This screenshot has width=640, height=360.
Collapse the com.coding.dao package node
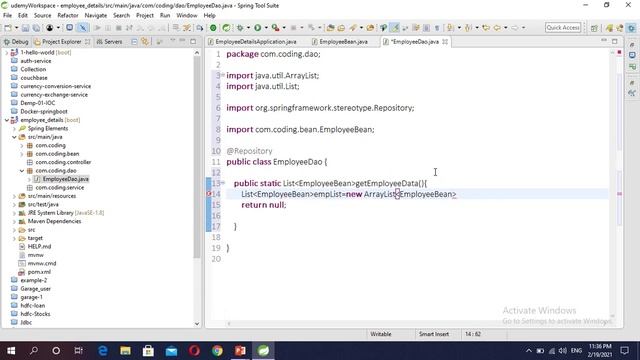(x=22, y=171)
